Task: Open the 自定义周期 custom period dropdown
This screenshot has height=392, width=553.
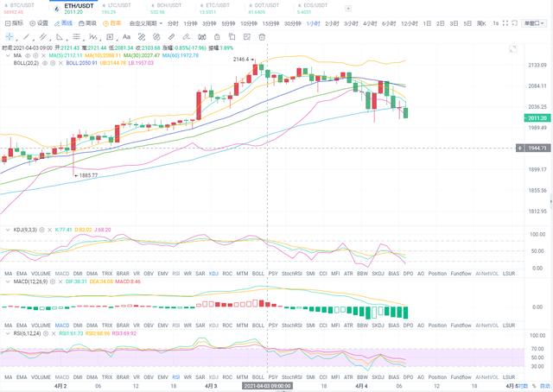Action: 146,23
